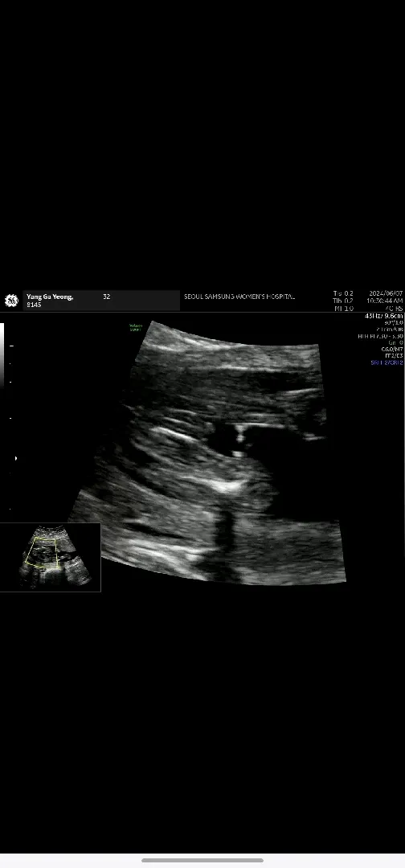Screen dimensions: 405x868
Task: Click the 2024/06/07 exam date
Action: (x=387, y=293)
